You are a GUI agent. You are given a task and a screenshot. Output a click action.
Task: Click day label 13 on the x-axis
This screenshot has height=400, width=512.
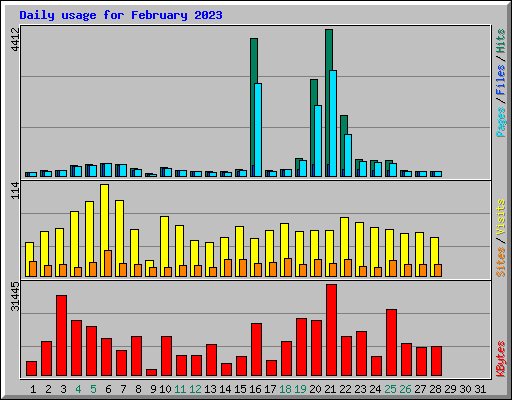[x=210, y=389]
